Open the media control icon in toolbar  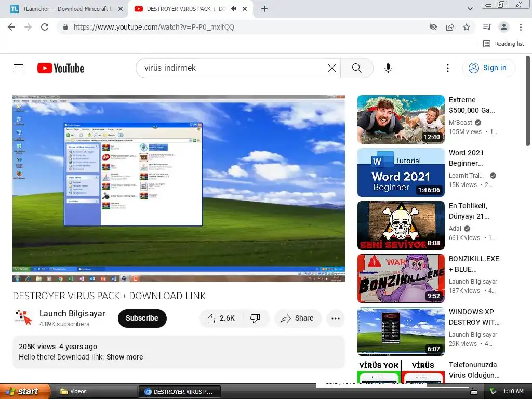coord(487,27)
